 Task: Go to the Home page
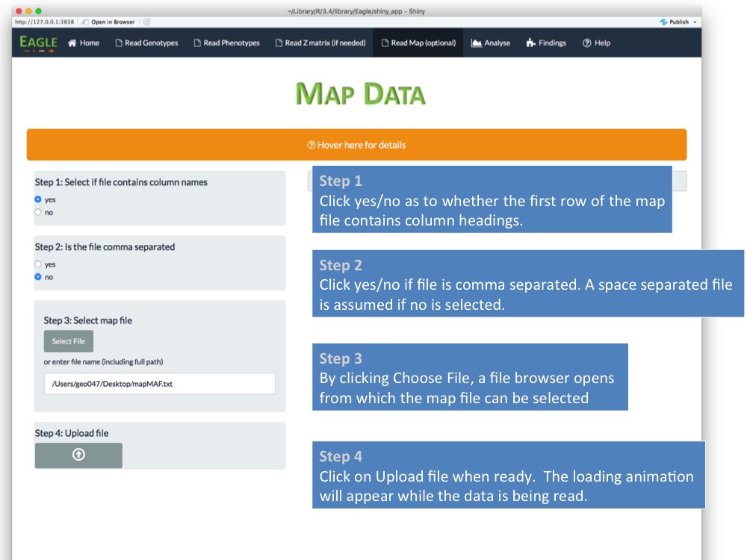84,43
